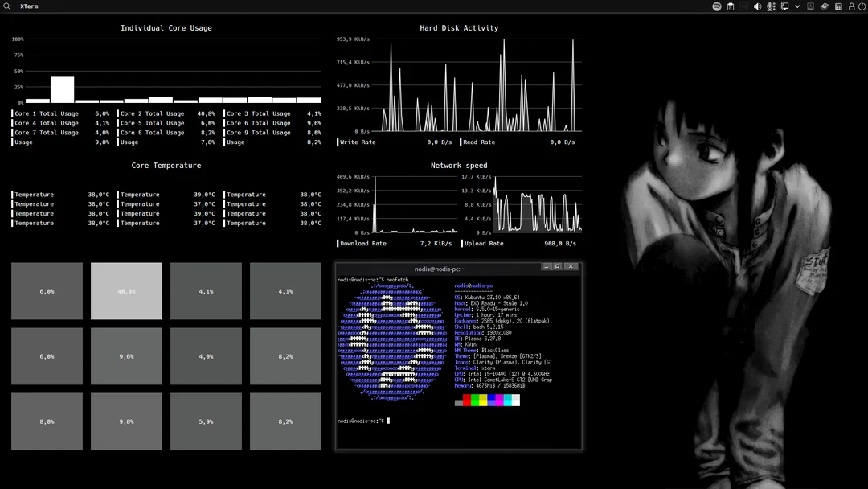Screen dimensions: 868x489
Task: Click the Spotify tray icon
Action: pos(717,6)
